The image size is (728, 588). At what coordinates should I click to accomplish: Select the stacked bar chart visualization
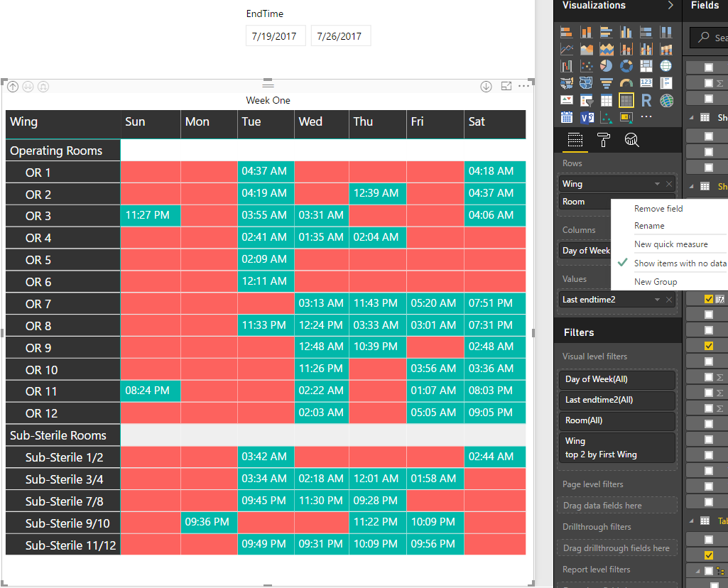566,32
